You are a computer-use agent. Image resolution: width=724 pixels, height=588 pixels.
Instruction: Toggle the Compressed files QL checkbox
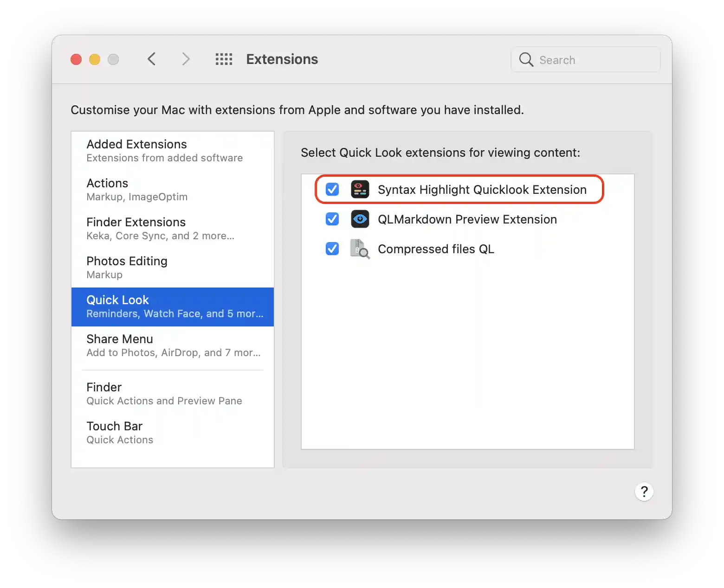[x=332, y=249]
